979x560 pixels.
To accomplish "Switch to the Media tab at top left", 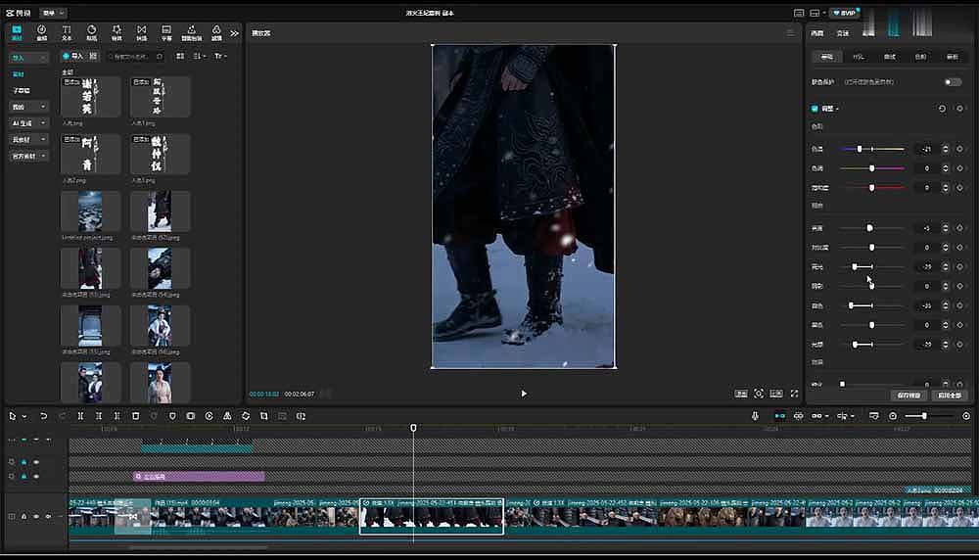I will click(x=17, y=32).
